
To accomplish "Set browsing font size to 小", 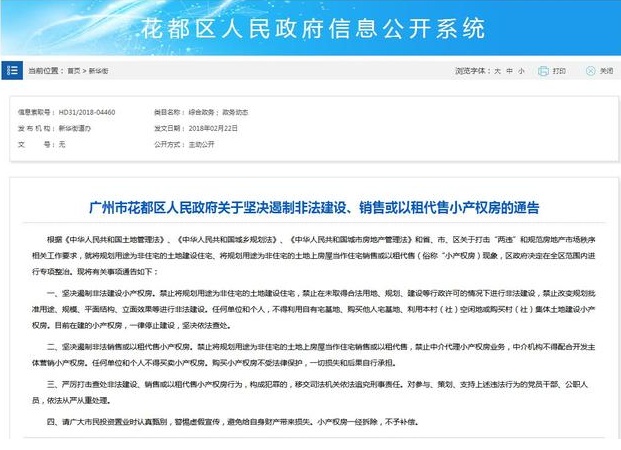I will point(521,71).
